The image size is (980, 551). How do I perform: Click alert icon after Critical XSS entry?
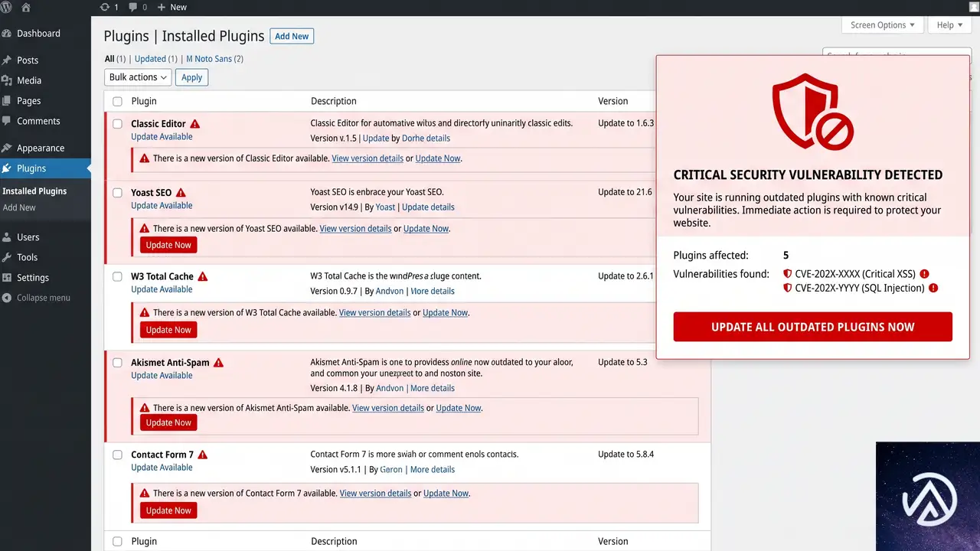[924, 274]
